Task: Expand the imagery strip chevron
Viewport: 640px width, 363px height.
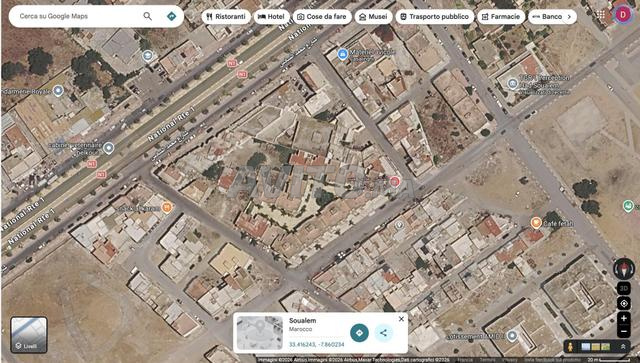Action: pos(623,347)
